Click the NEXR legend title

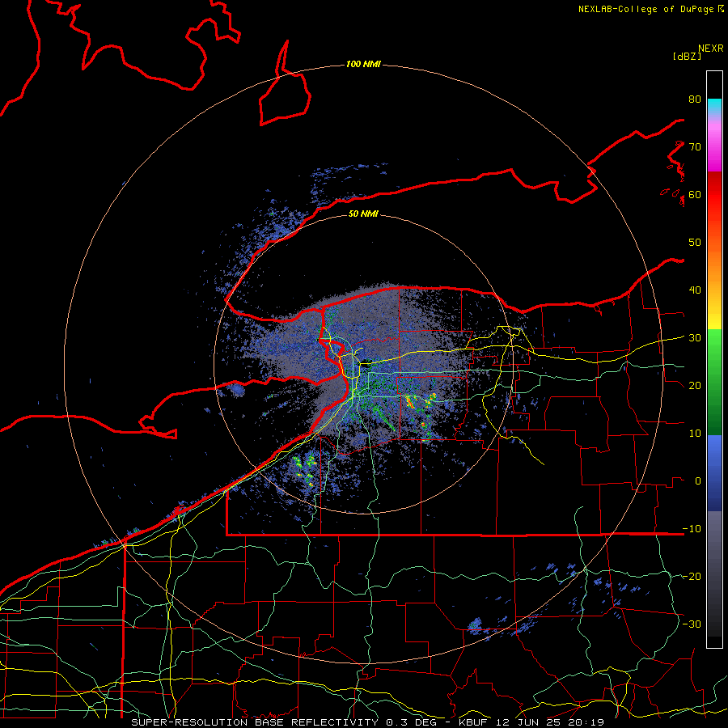(x=711, y=49)
